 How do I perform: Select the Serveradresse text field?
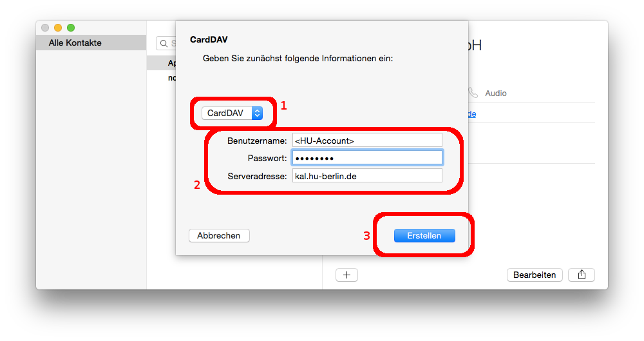[x=367, y=175]
